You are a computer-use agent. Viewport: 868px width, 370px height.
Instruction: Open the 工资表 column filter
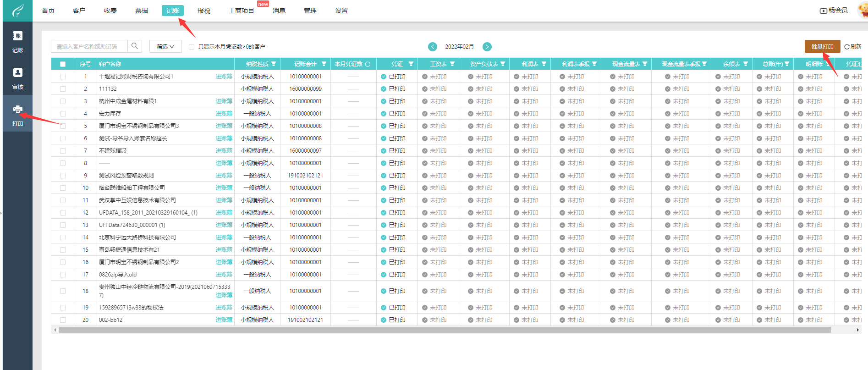pos(452,64)
